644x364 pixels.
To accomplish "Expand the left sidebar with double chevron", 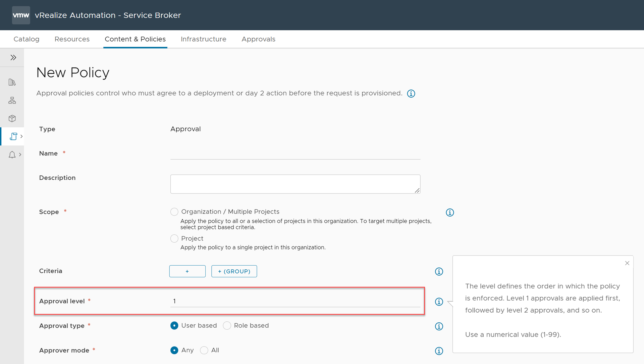I will point(13,57).
